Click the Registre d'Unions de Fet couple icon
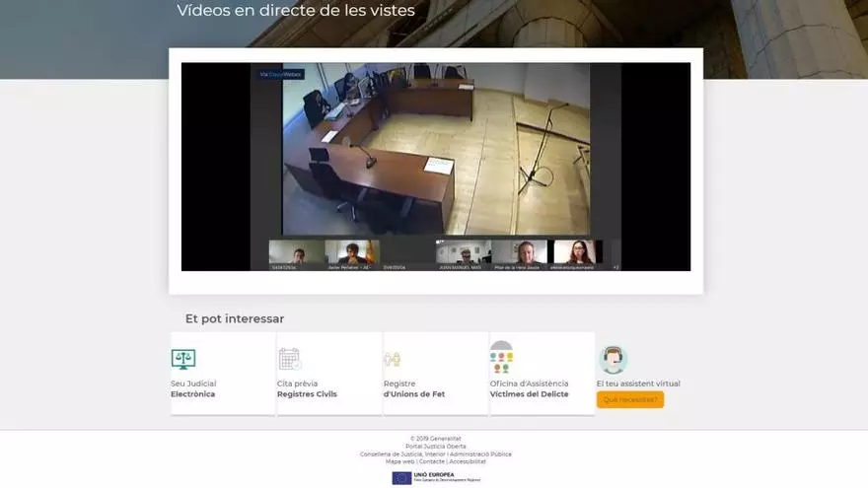 [393, 359]
